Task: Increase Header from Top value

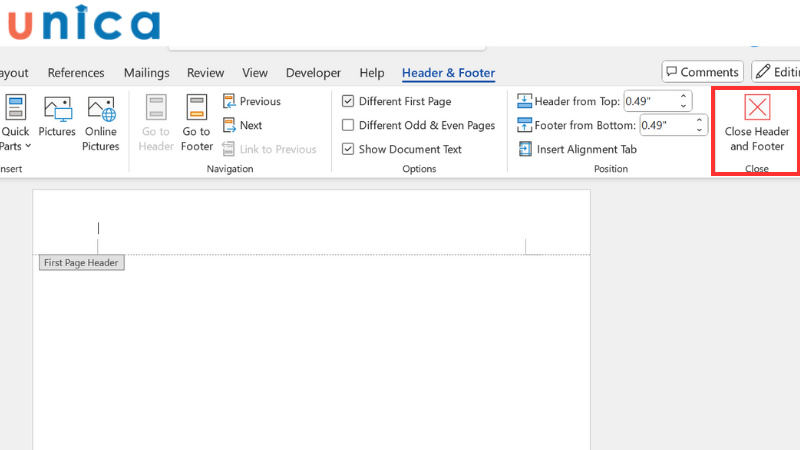Action: tap(684, 96)
